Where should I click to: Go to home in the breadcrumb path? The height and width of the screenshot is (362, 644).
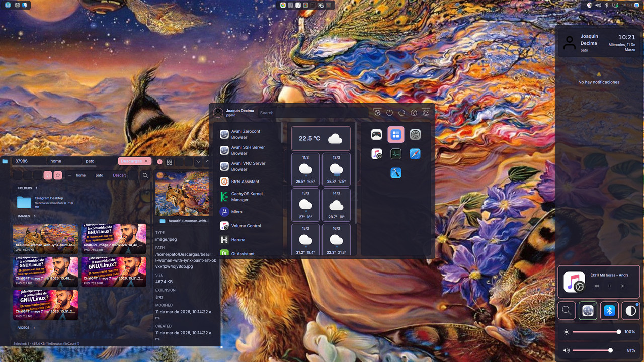[x=81, y=175]
